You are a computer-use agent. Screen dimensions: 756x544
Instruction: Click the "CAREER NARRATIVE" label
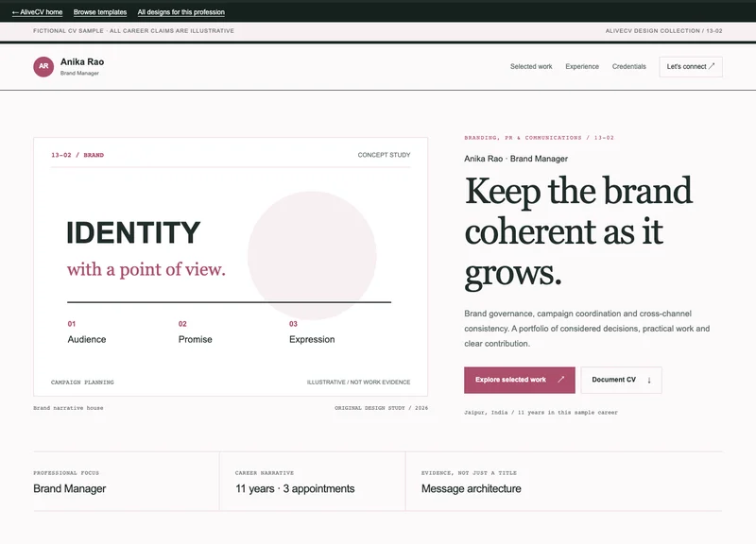pos(265,473)
